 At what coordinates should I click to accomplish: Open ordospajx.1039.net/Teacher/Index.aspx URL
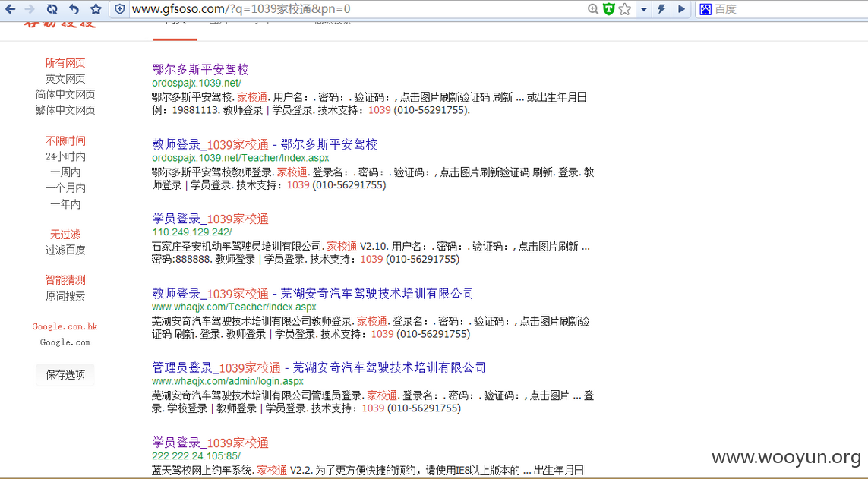[240, 158]
